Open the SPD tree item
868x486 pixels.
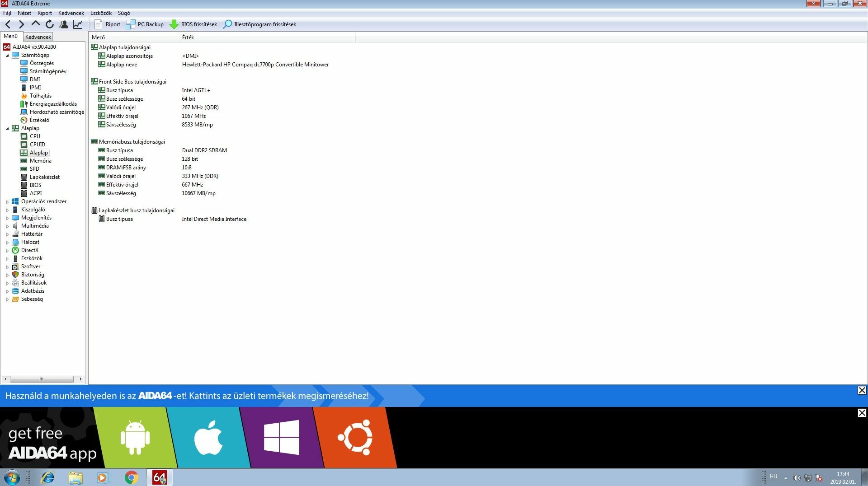(34, 169)
